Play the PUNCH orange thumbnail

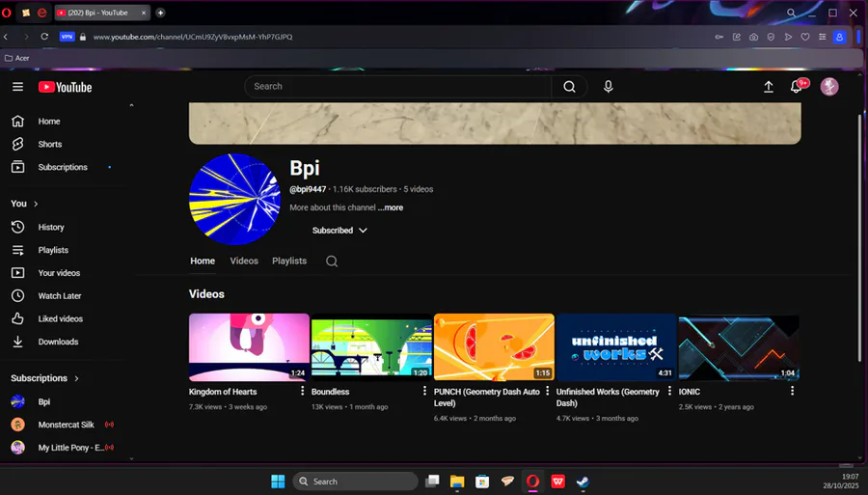pos(494,347)
